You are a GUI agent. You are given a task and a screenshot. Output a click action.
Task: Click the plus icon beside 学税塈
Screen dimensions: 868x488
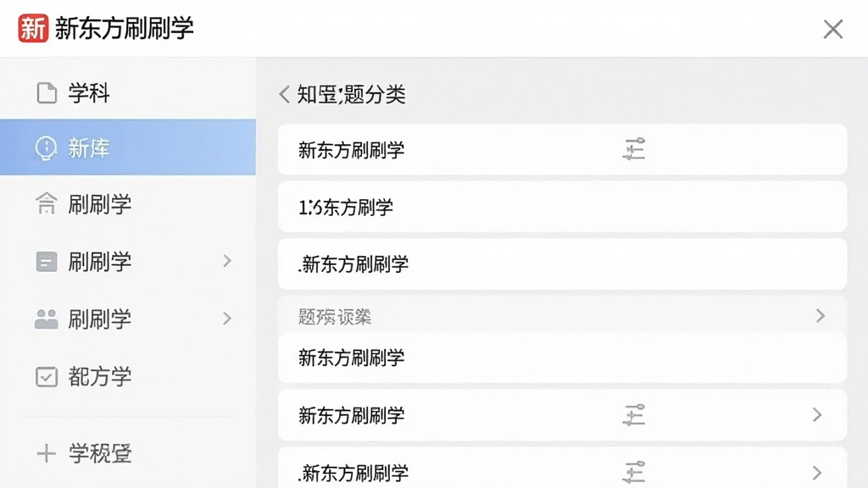pos(47,453)
